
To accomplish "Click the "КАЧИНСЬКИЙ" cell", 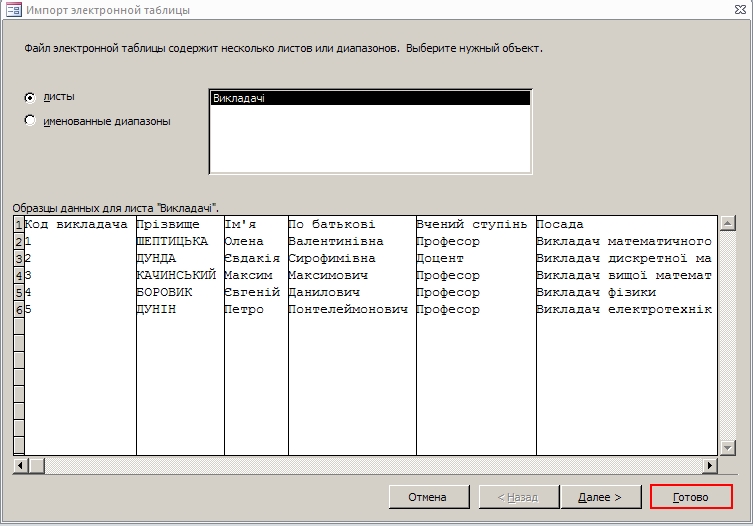I will [x=180, y=275].
